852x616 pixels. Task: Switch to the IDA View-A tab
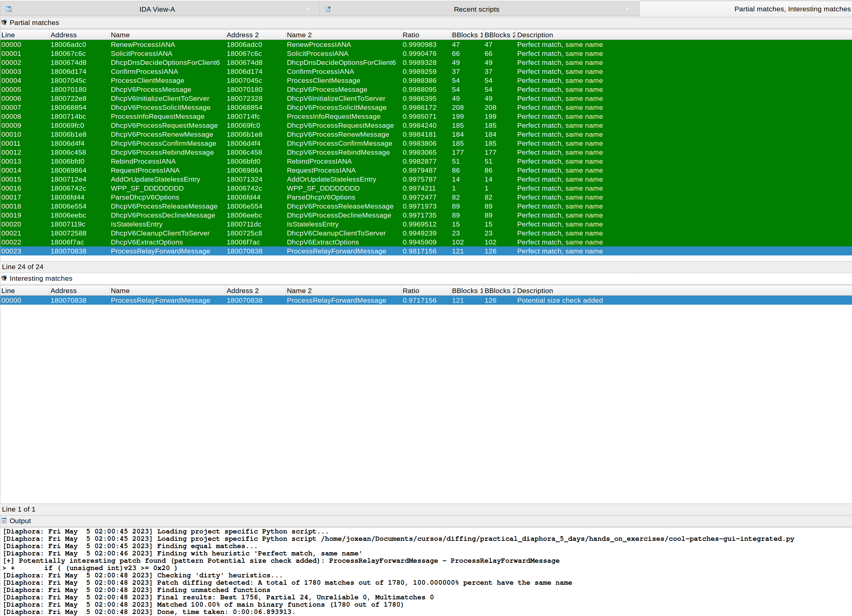pyautogui.click(x=157, y=9)
